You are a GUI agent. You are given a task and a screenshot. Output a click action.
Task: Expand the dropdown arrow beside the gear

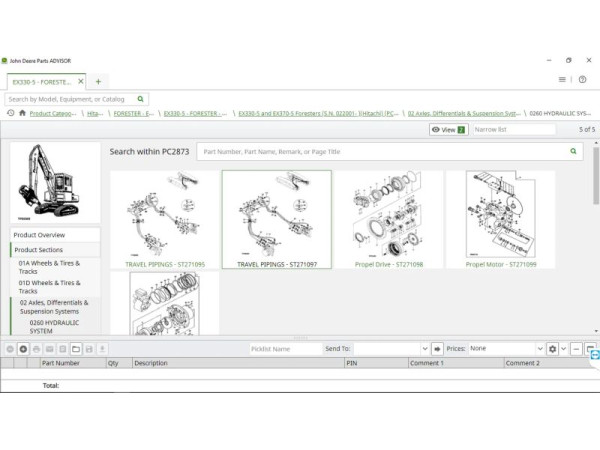[563, 349]
